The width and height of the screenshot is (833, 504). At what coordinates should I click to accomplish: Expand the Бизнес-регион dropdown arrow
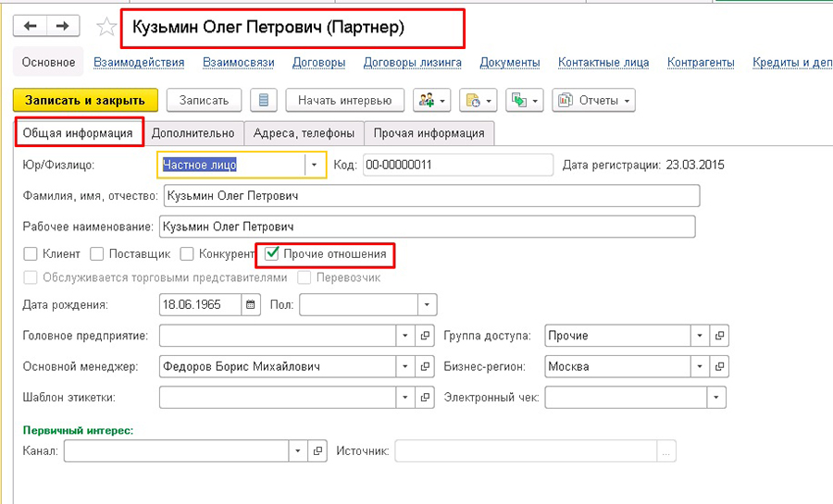(x=700, y=366)
